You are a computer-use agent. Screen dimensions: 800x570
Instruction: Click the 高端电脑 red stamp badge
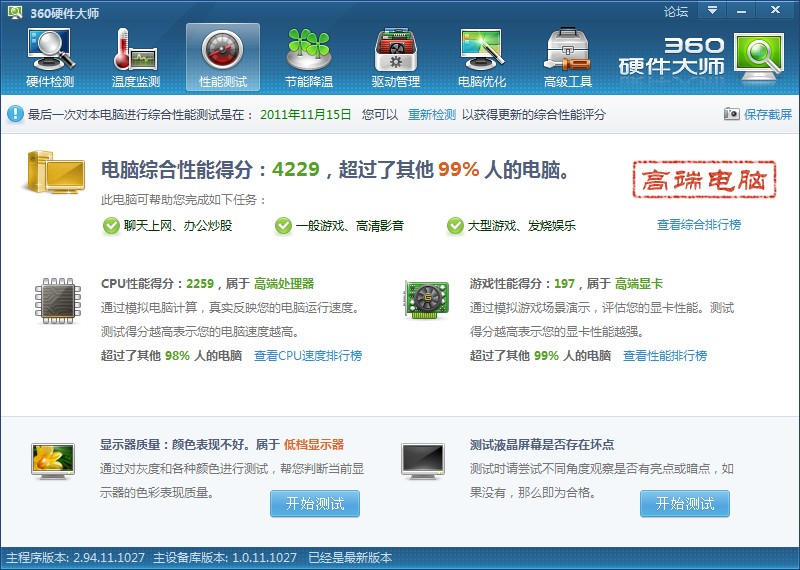click(705, 181)
